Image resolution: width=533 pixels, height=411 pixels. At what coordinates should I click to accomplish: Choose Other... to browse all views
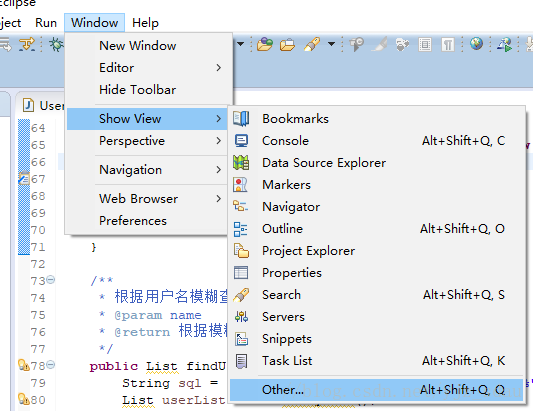point(376,390)
